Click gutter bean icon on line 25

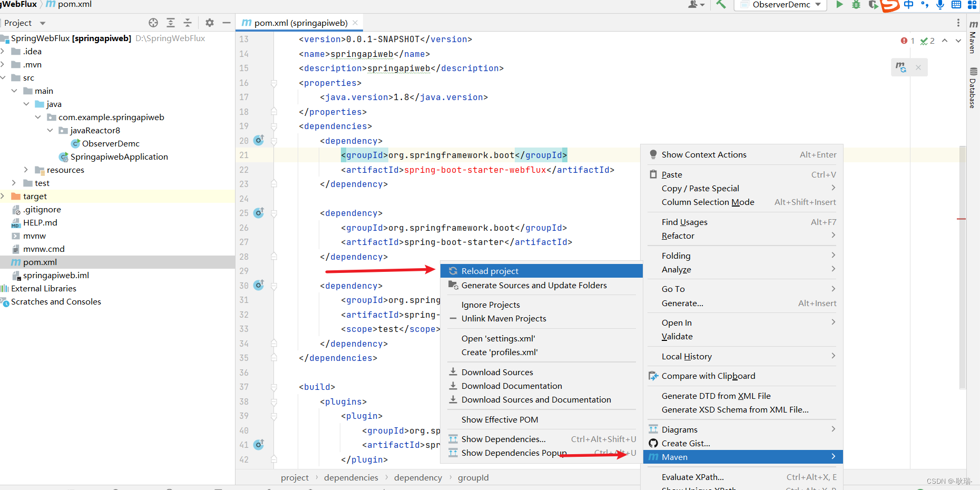pos(259,213)
